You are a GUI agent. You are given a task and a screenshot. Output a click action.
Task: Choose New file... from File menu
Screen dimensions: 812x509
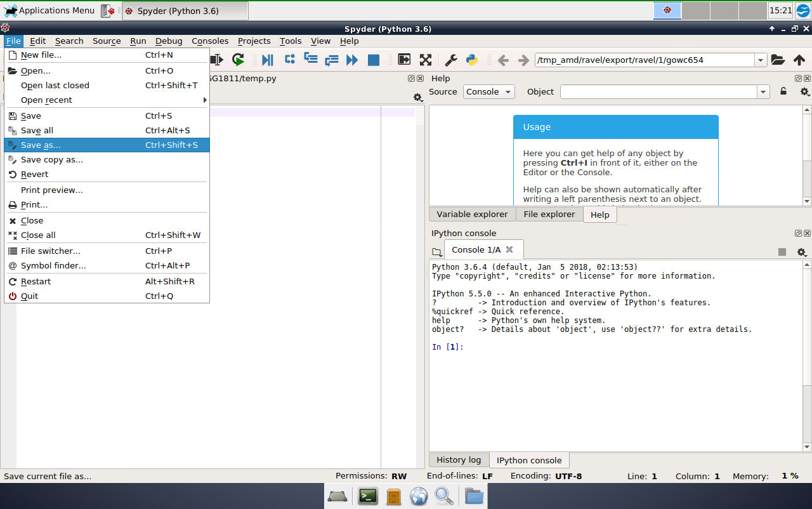pos(107,55)
